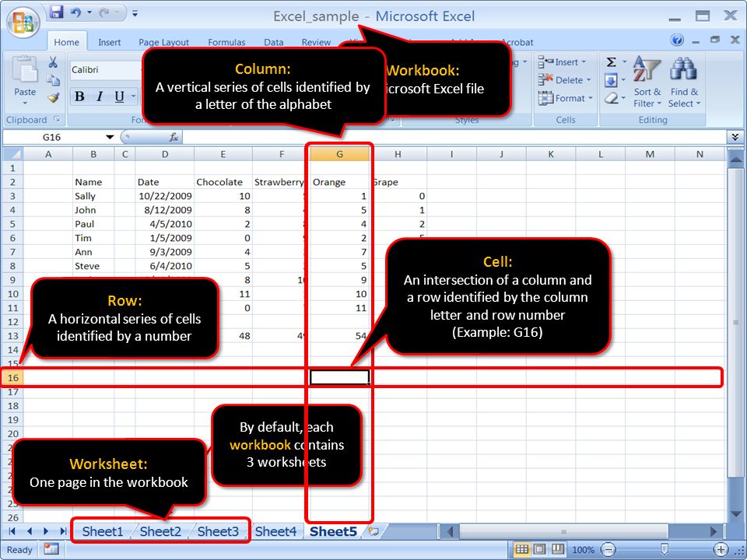Click Zoom In plus button

pyautogui.click(x=721, y=550)
